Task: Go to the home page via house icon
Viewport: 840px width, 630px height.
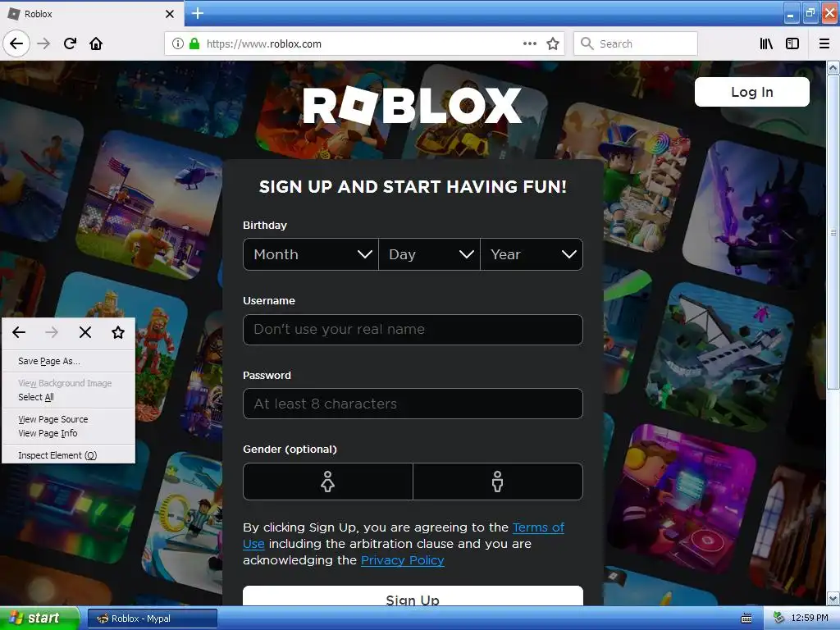Action: 96,43
